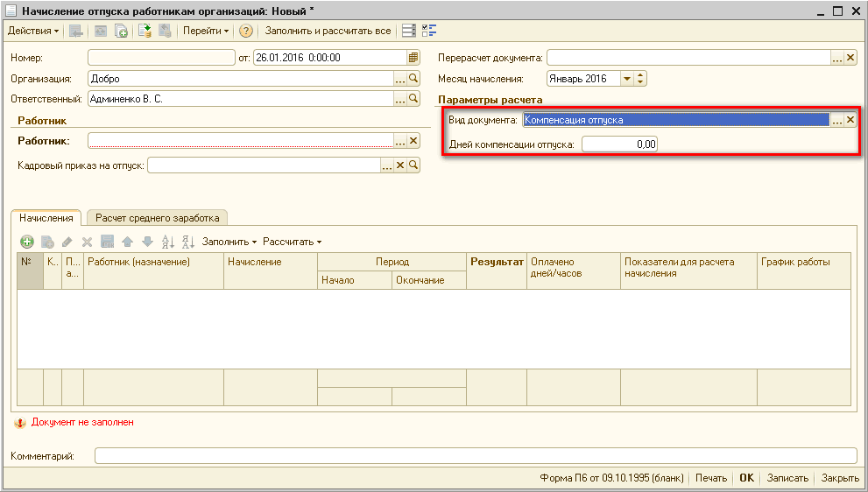868x492 pixels.
Task: Click the График работы column header
Action: click(804, 271)
